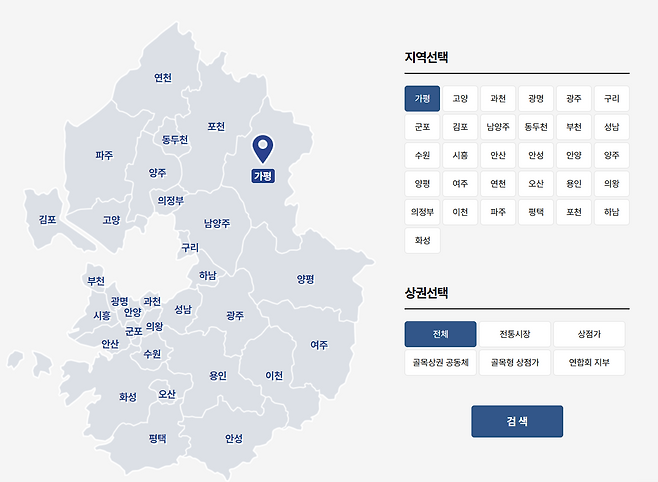Screen dimensions: 658x482
Task: Select 김포 on the map
Action: [47, 219]
